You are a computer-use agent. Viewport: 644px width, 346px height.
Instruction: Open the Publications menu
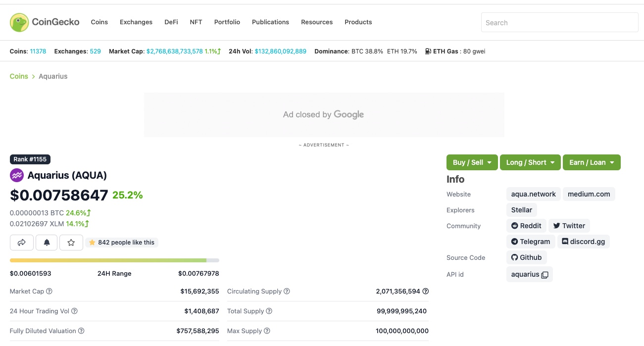270,22
